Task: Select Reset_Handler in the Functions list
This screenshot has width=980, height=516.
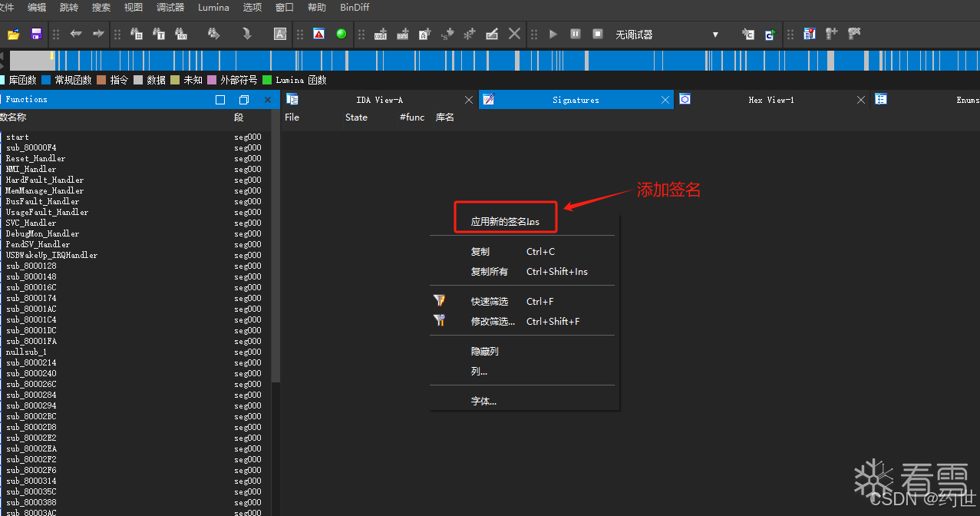Action: pyautogui.click(x=35, y=158)
